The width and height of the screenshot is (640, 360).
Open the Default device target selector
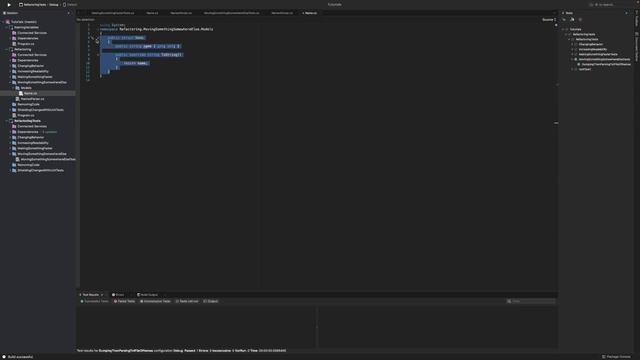coord(70,4)
